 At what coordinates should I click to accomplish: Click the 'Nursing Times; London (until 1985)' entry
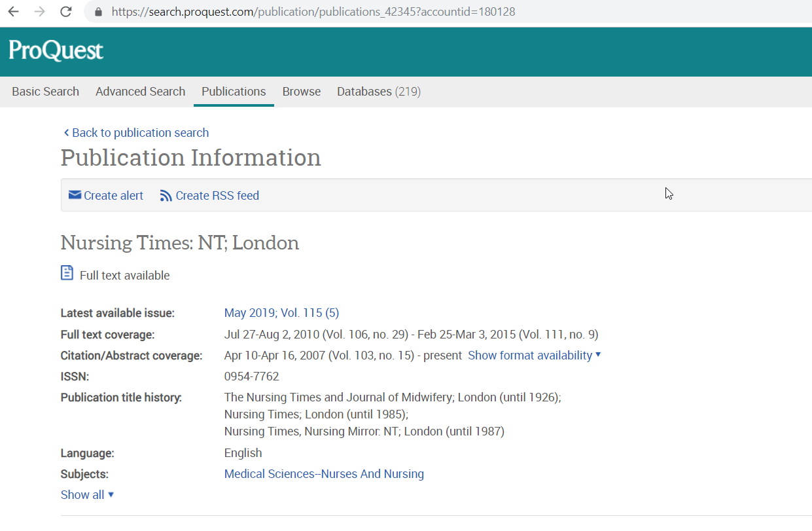317,414
